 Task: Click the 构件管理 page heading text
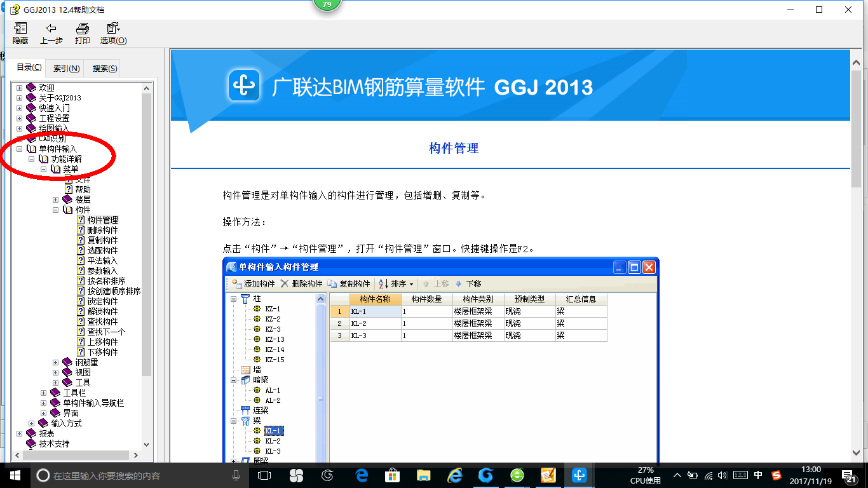454,148
